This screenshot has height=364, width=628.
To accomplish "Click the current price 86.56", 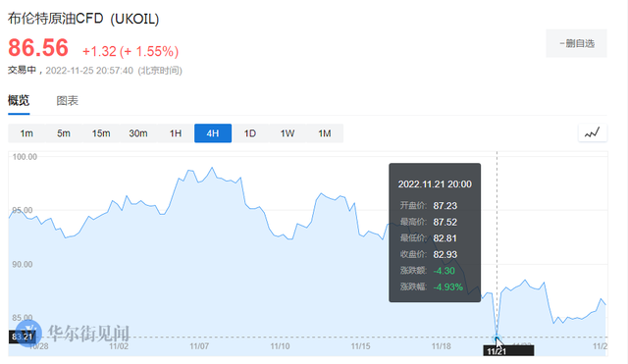I will 38,48.
